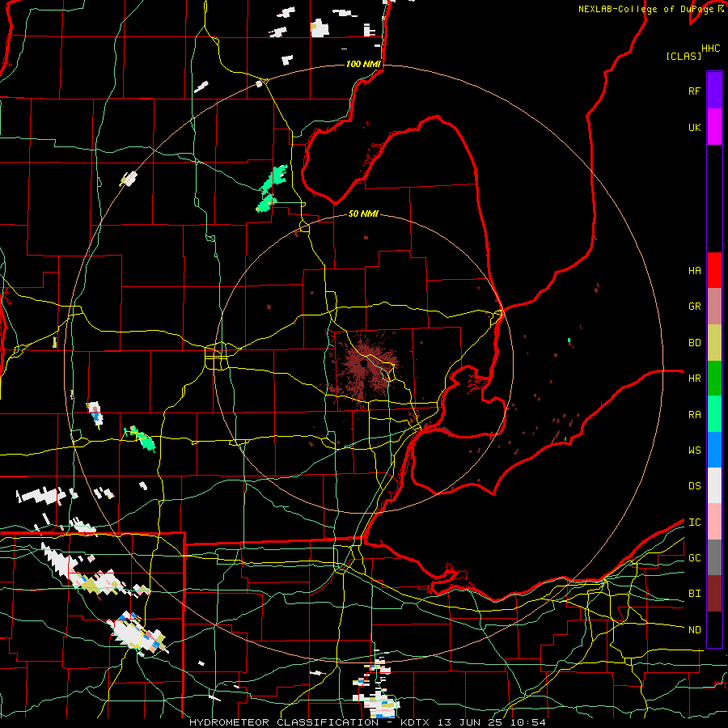The width and height of the screenshot is (728, 728).
Task: Click the IC legend label text
Action: click(694, 523)
